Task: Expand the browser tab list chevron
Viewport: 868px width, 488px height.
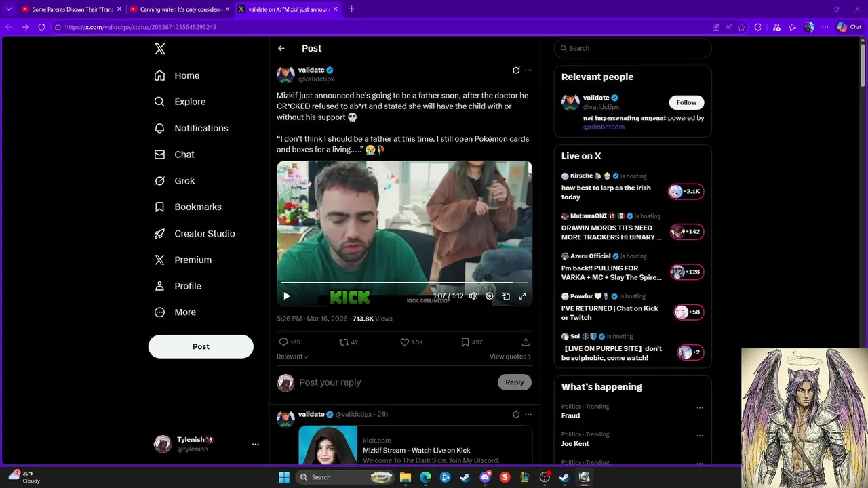Action: 9,9
